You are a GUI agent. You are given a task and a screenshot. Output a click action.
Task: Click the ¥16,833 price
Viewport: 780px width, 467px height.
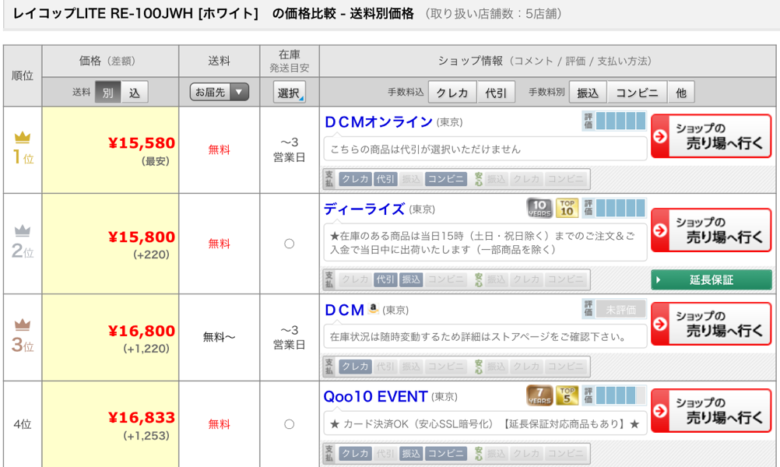click(142, 418)
